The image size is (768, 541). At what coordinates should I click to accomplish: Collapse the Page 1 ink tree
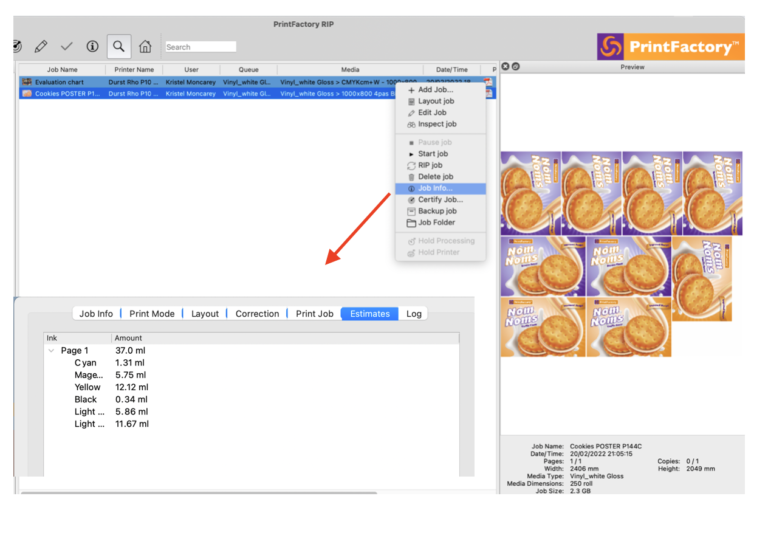(51, 351)
